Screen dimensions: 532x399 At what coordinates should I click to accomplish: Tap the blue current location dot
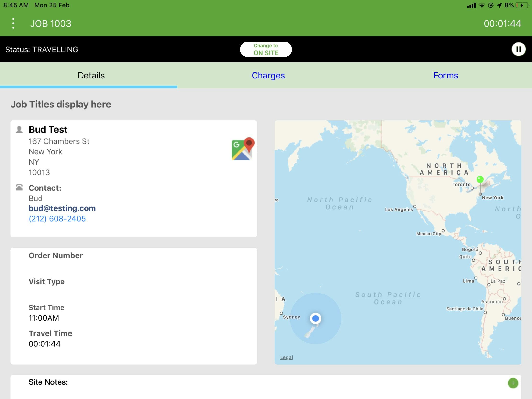pos(315,318)
